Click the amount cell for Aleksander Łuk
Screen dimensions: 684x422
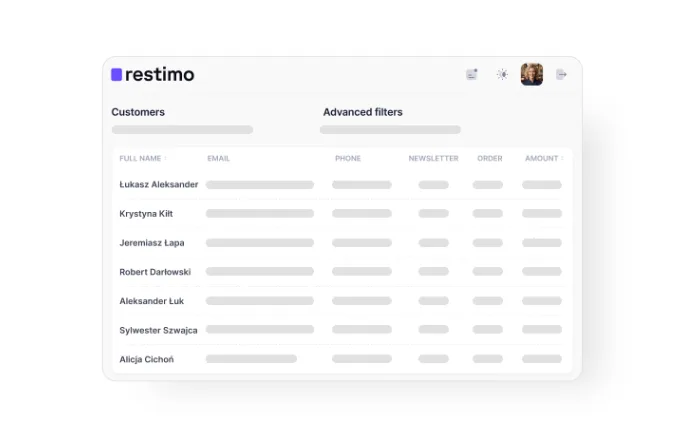pos(542,301)
